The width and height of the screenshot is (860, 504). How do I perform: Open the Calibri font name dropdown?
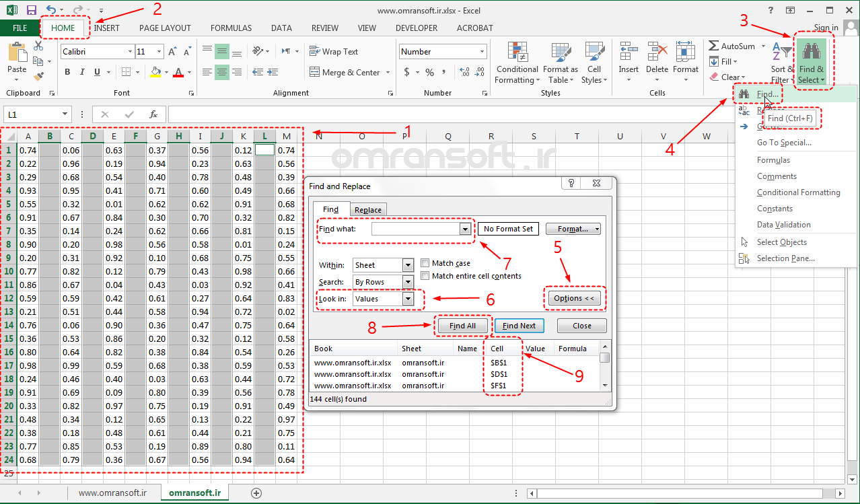point(130,52)
